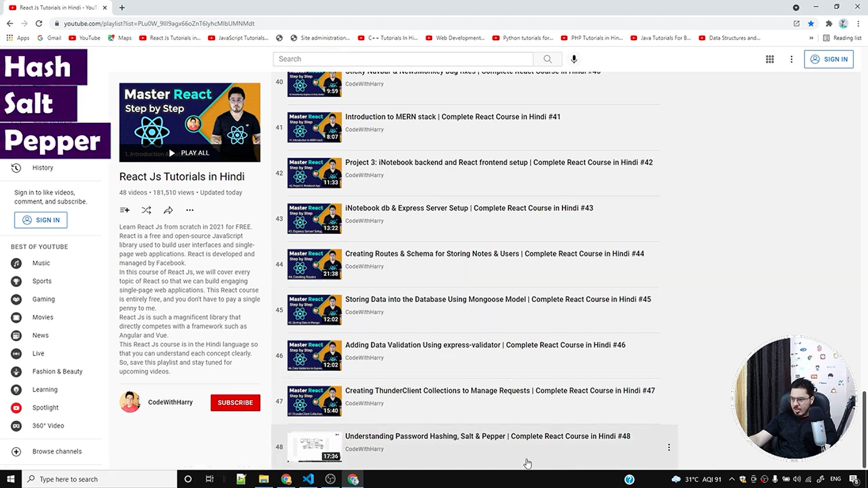Switch to React Js Tutorials tab
This screenshot has height=488, width=868.
coord(58,8)
